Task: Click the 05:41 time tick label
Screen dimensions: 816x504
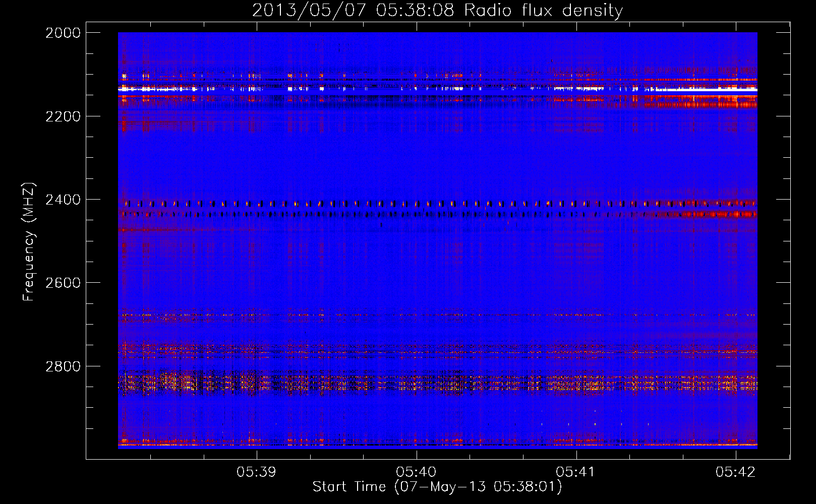Action: (576, 472)
